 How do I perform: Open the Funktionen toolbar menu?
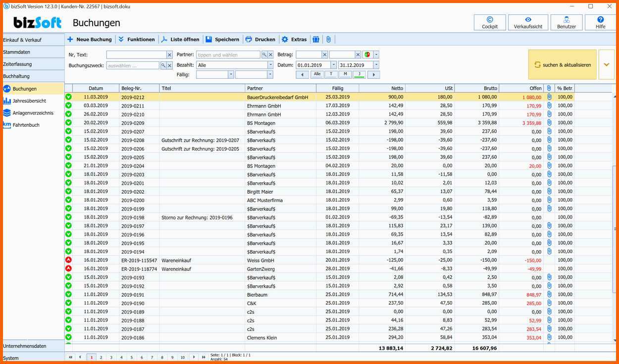136,39
